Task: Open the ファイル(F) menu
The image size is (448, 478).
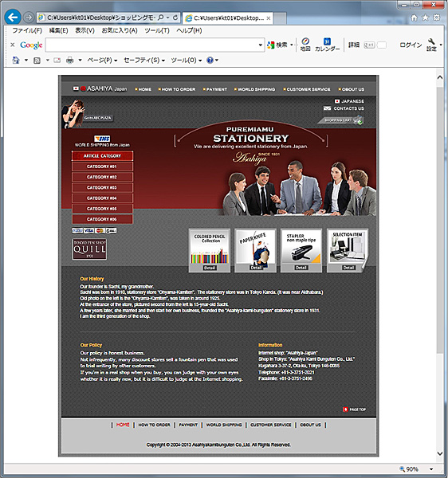Action: (x=27, y=30)
